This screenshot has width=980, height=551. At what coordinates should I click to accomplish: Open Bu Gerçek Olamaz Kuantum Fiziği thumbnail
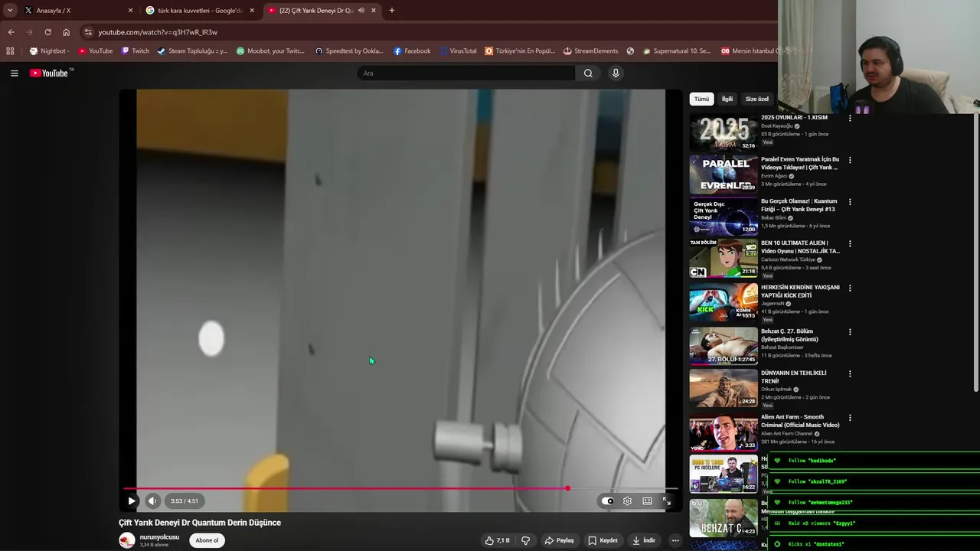tap(724, 217)
